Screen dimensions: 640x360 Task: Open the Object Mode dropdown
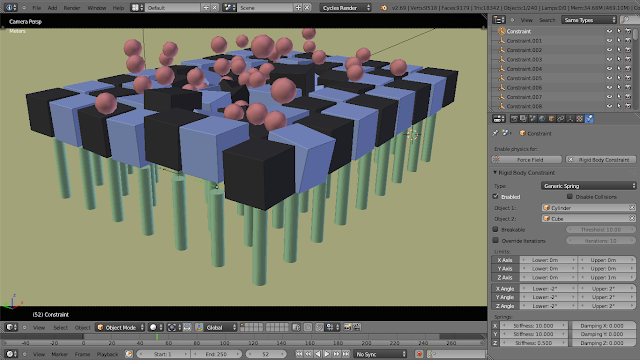(121, 327)
